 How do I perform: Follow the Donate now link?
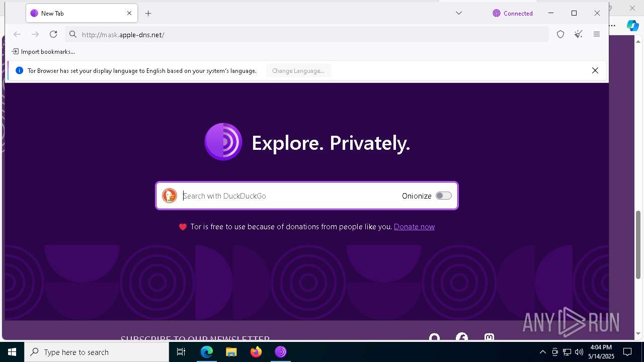click(414, 227)
